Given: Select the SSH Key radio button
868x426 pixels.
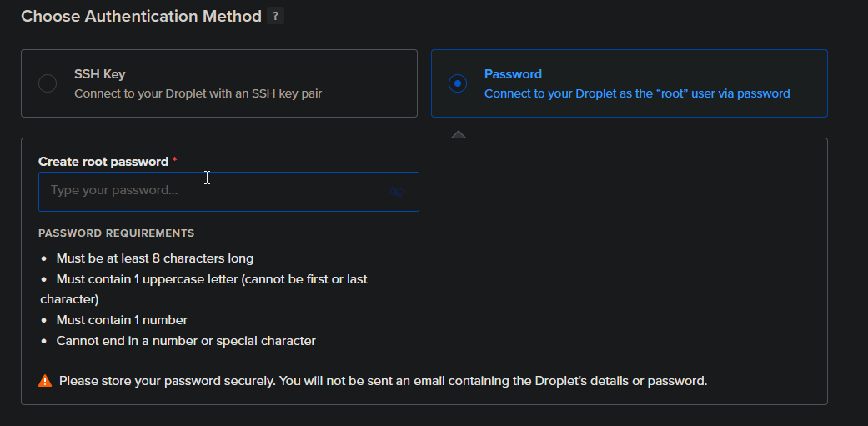Looking at the screenshot, I should pyautogui.click(x=48, y=83).
